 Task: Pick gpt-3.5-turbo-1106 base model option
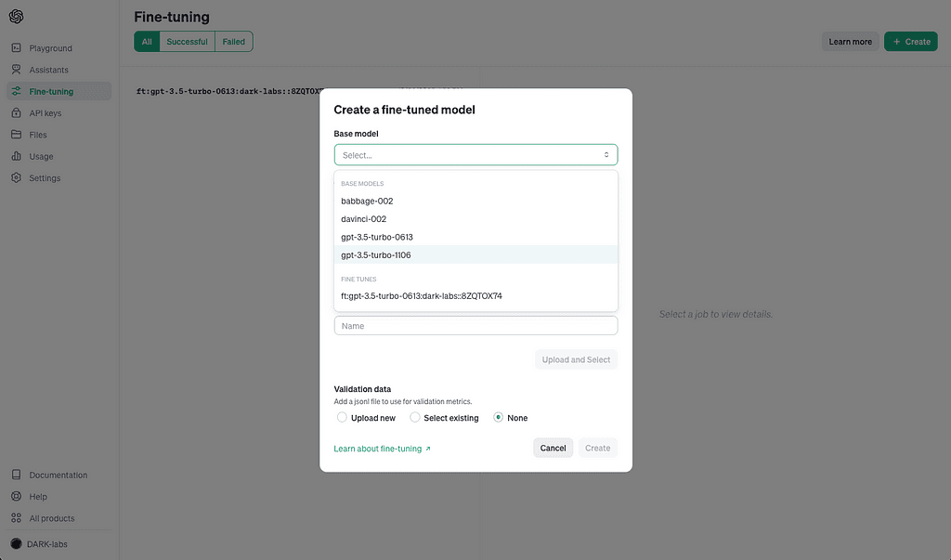475,254
